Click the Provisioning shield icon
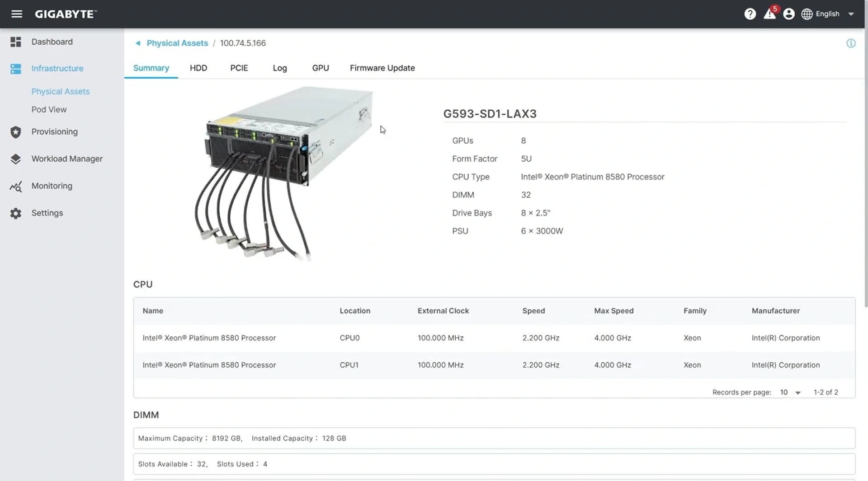This screenshot has width=868, height=481. (x=16, y=132)
